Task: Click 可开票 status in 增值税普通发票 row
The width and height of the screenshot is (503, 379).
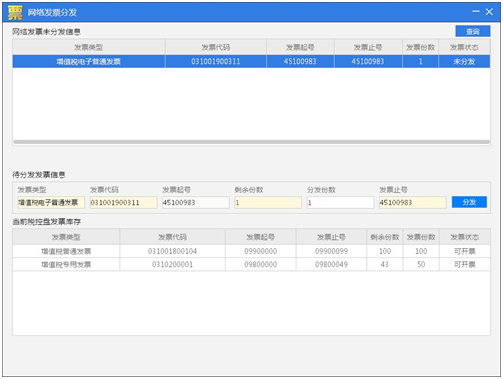Action: 465,251
